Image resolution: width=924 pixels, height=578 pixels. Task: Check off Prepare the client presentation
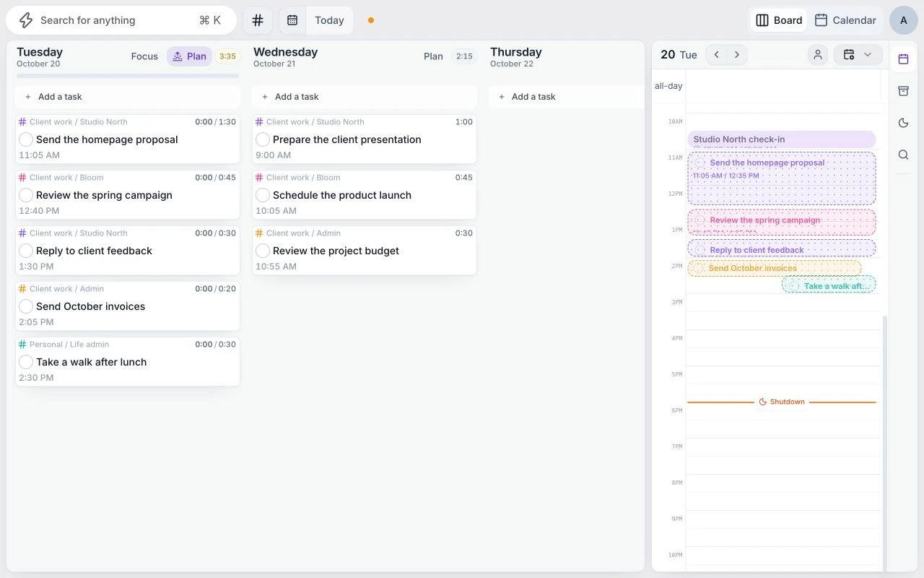click(x=263, y=139)
